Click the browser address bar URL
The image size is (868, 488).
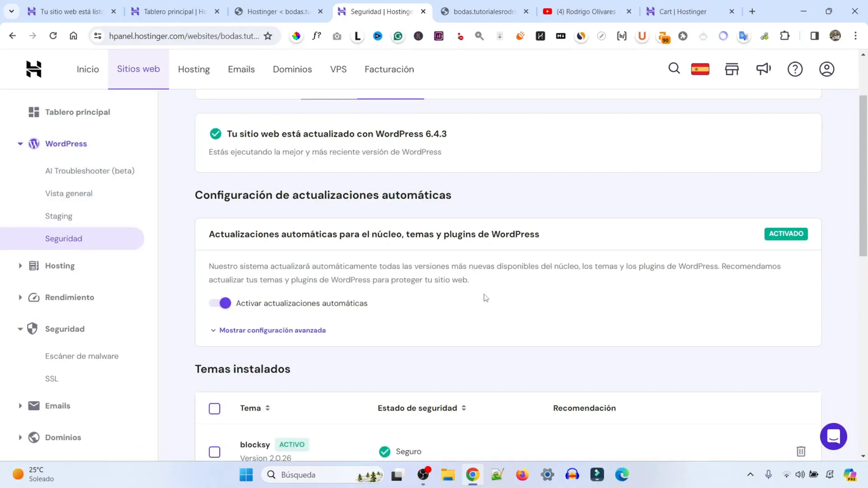(x=184, y=36)
